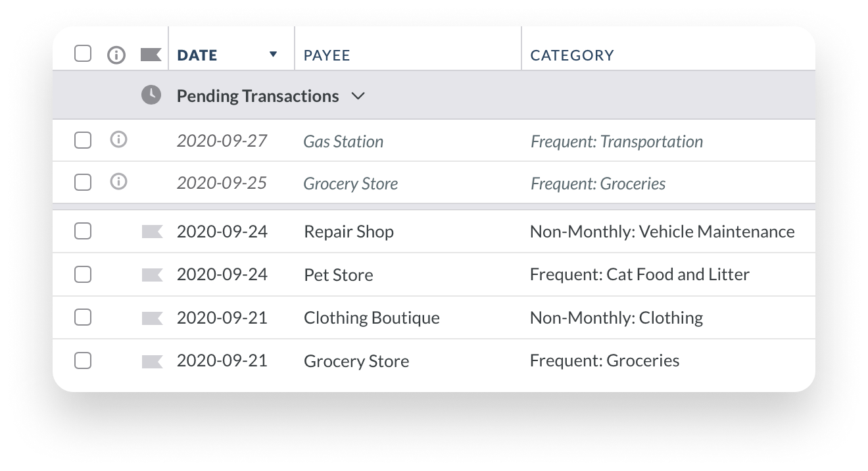Toggle the Date column sort arrow
Viewport: 868px width, 471px height.
point(274,55)
